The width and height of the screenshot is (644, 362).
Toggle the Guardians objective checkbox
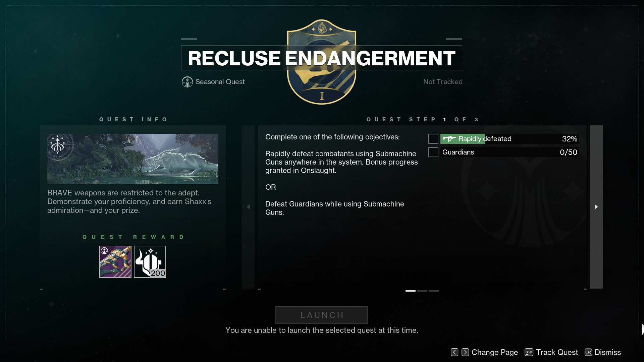433,152
